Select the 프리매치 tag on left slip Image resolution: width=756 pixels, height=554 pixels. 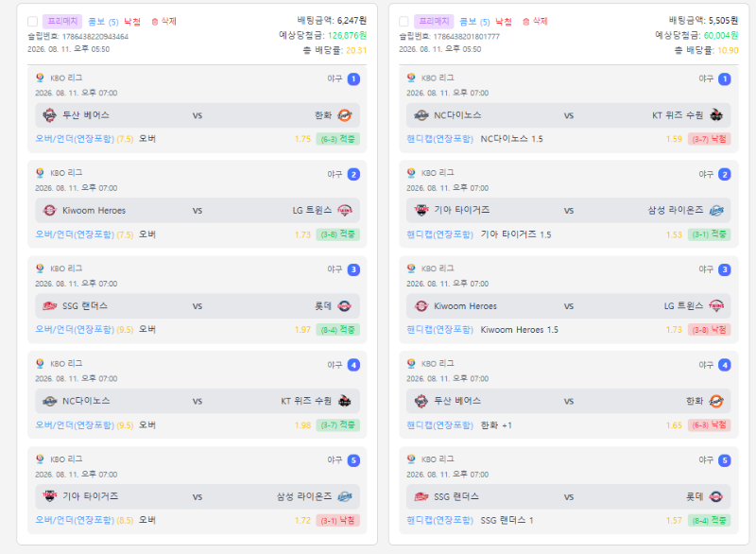tap(62, 21)
